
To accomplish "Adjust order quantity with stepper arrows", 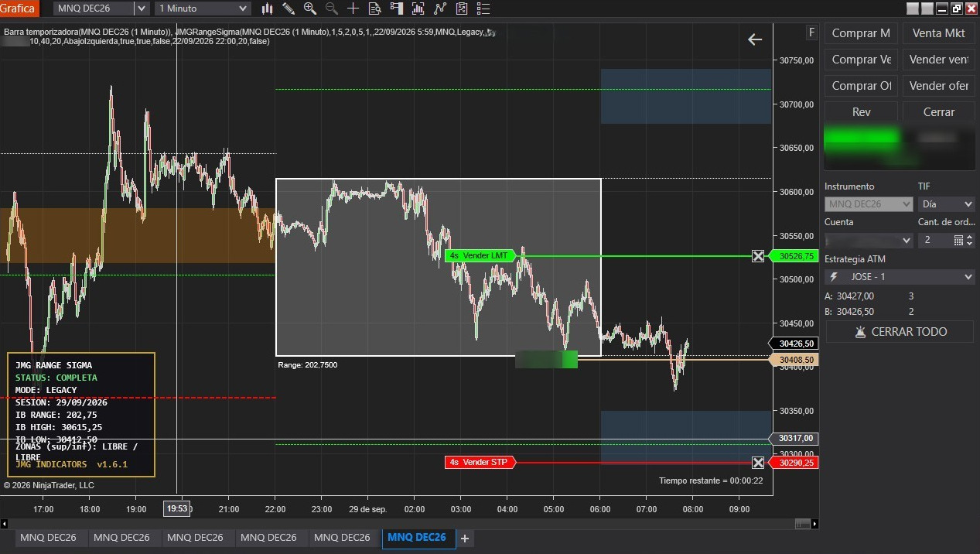I will point(971,241).
